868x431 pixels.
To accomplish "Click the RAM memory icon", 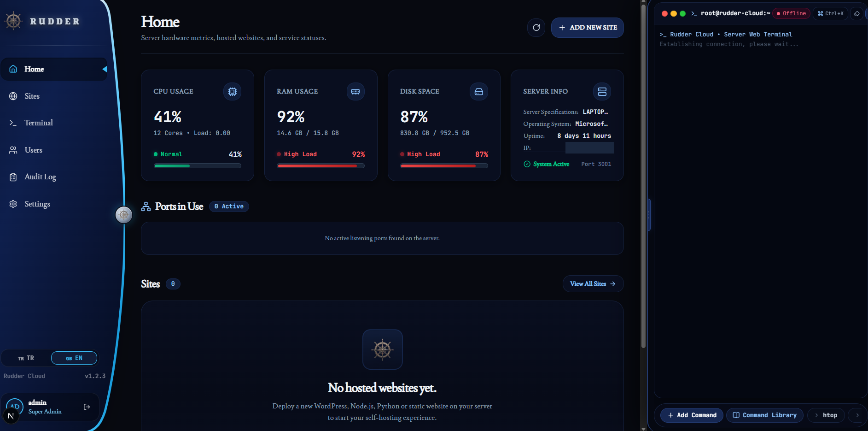I will [355, 92].
